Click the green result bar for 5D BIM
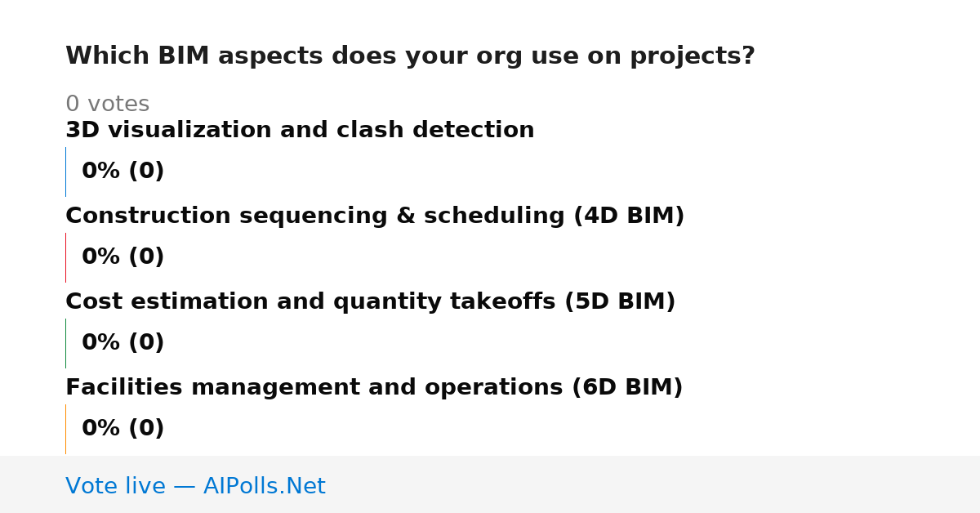The width and height of the screenshot is (980, 513). pos(65,343)
